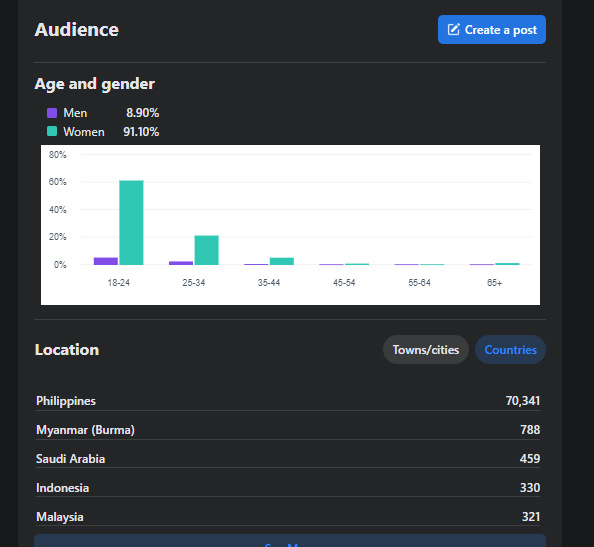This screenshot has height=547, width=594.
Task: Click the Create a post button
Action: tap(492, 30)
